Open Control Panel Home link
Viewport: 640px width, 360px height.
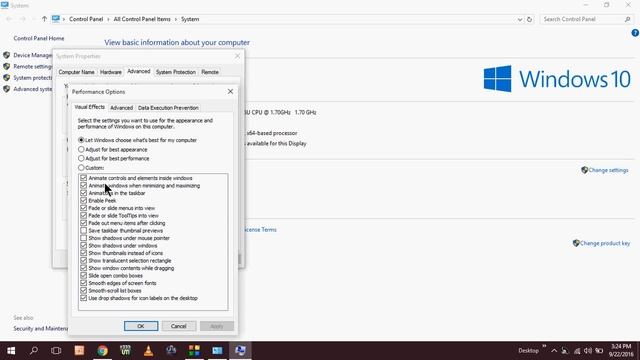coord(39,38)
